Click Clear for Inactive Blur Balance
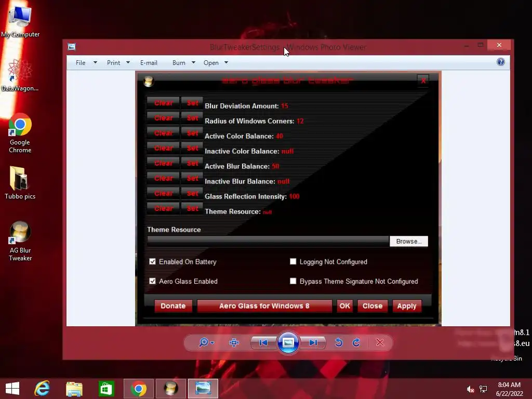Viewport: 532px width, 399px height. coord(163,178)
